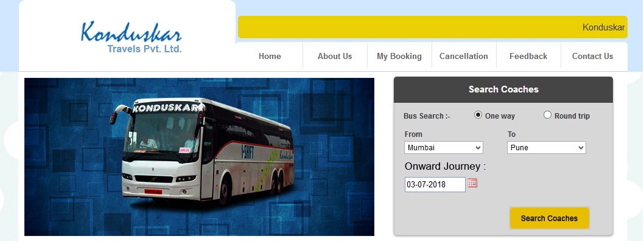This screenshot has width=644, height=250.
Task: Go to Contact Us page
Action: click(x=593, y=56)
